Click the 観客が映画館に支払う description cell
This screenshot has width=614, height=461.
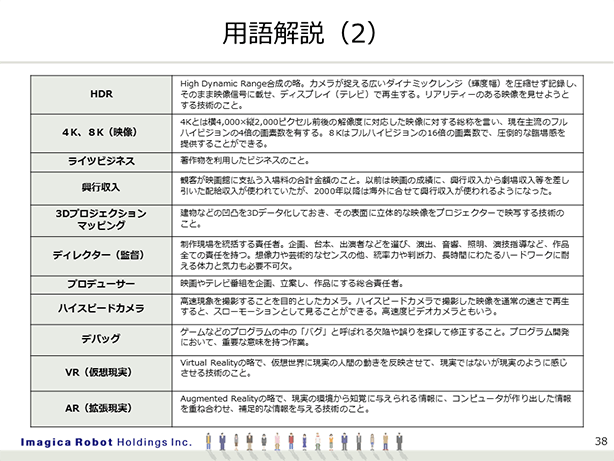click(x=378, y=188)
